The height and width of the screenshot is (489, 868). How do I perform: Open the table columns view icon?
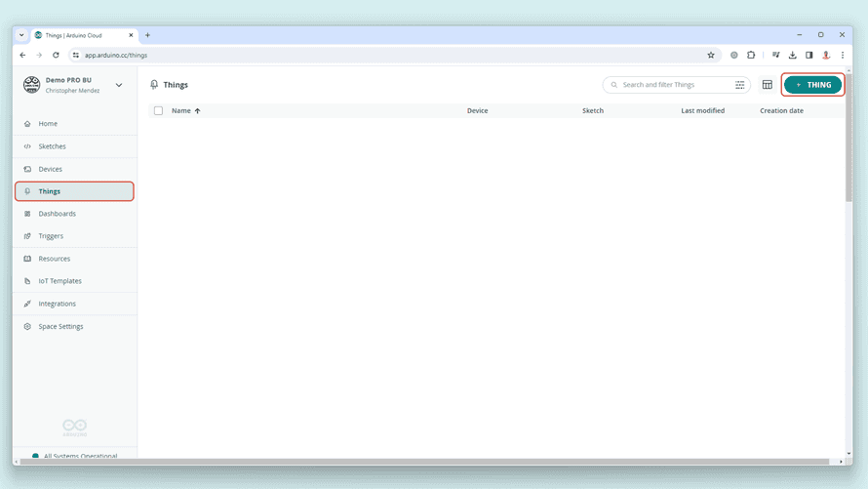(x=768, y=85)
